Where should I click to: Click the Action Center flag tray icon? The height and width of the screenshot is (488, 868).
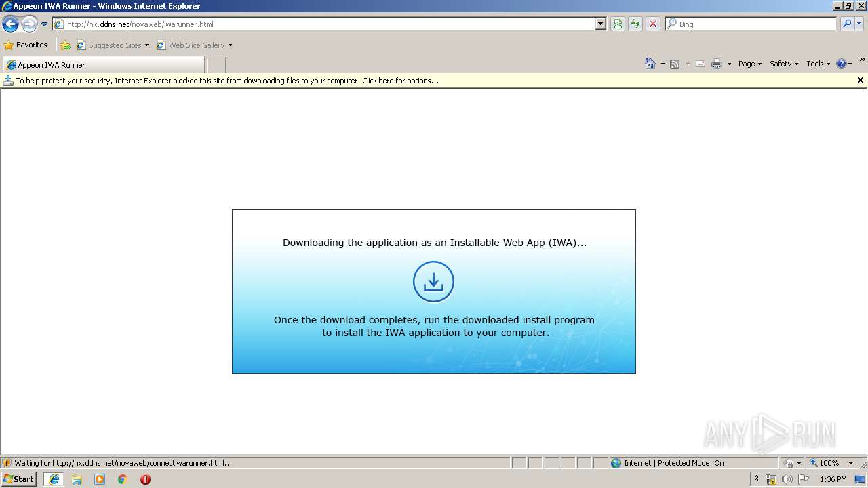coord(804,479)
